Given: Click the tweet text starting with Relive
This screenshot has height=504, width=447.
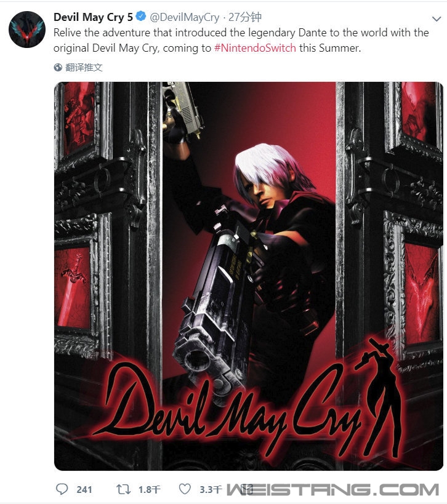Looking at the screenshot, I should pos(241,40).
